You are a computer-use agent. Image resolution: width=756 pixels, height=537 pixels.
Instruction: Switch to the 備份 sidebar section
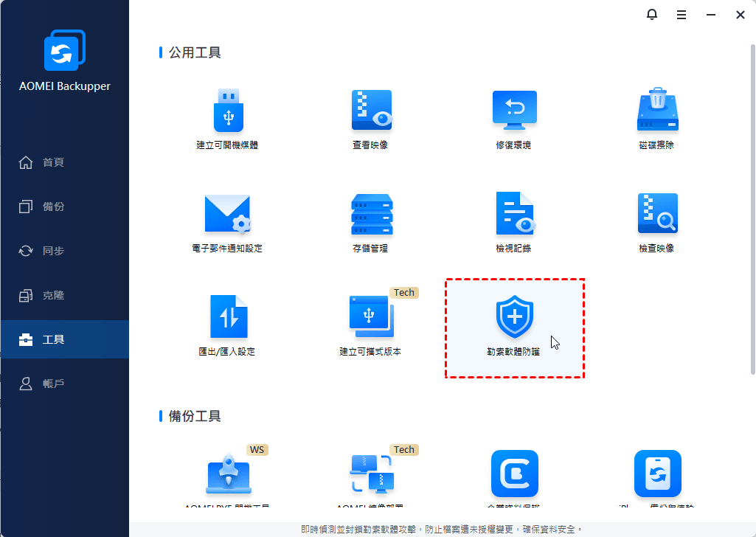(65, 207)
